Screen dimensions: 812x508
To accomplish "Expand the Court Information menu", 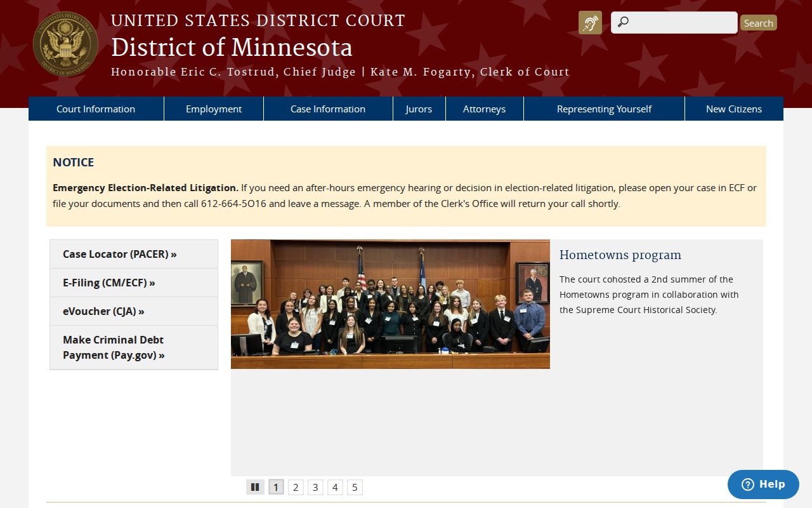I will click(96, 109).
